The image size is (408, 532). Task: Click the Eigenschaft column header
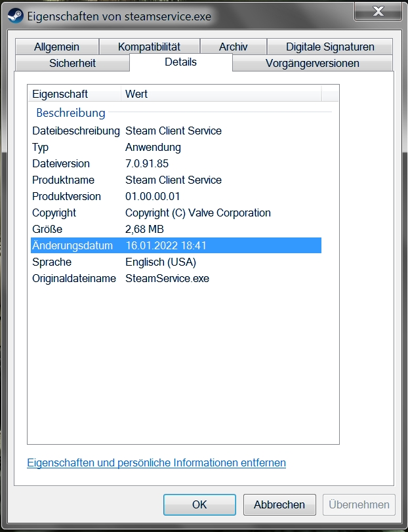[74, 94]
